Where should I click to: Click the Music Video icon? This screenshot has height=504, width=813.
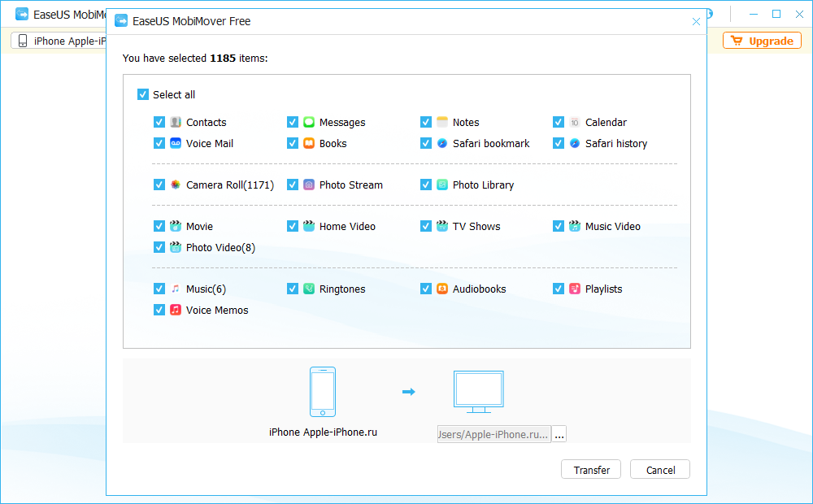pyautogui.click(x=575, y=226)
